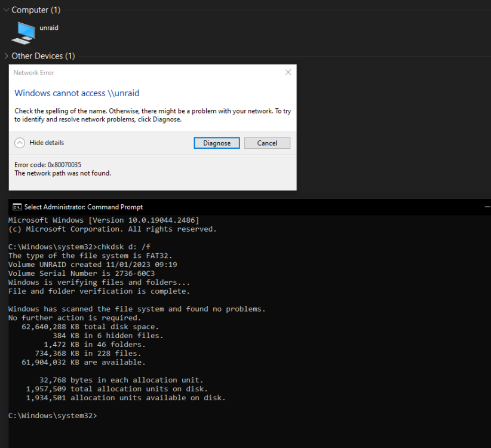This screenshot has height=448, width=491.
Task: Click '1,934,501 allocation units available on disk.' line
Action: point(125,398)
